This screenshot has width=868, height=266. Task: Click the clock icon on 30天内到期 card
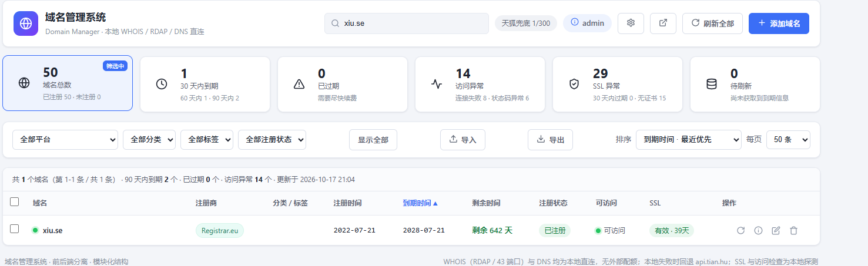(161, 84)
